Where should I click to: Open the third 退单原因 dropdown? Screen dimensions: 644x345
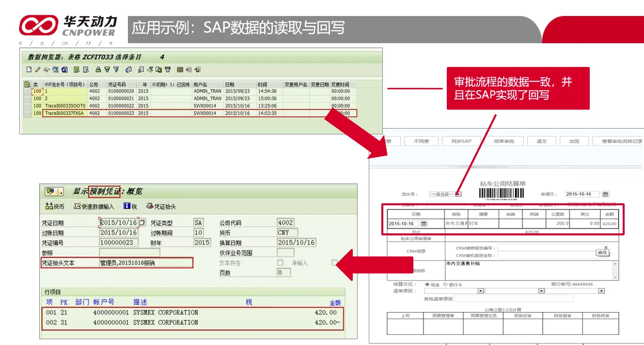click(x=601, y=291)
